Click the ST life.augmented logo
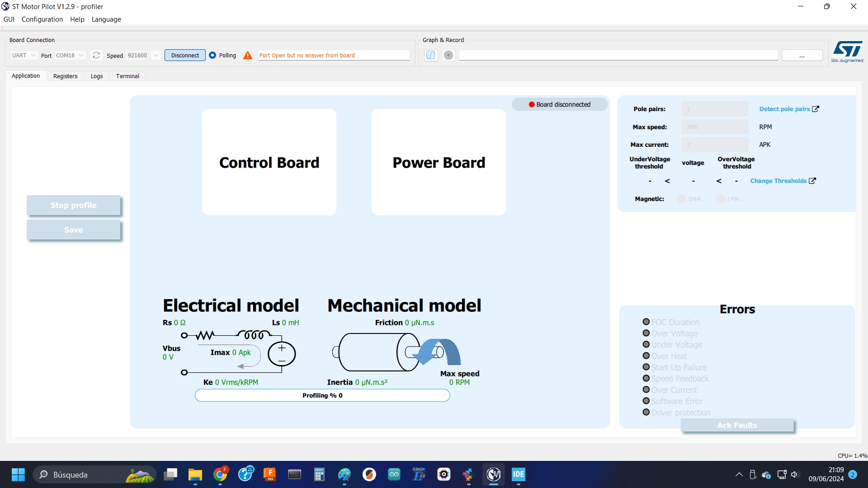868x488 pixels. point(848,51)
